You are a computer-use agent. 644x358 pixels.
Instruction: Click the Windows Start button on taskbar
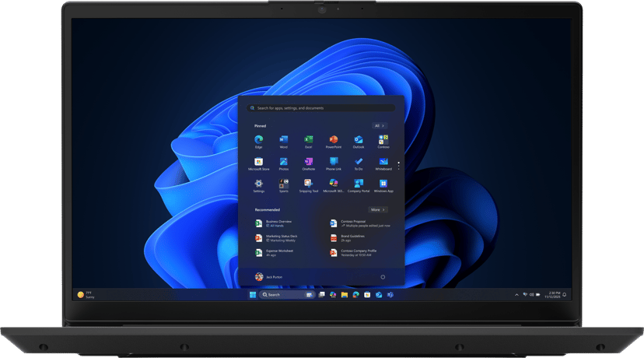pos(253,295)
